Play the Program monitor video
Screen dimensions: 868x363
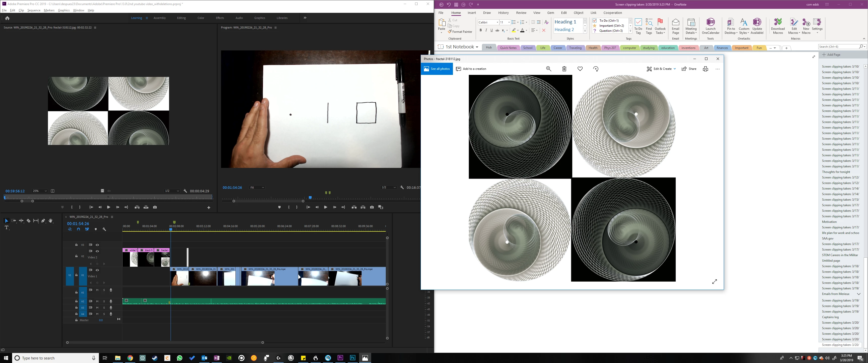point(325,207)
